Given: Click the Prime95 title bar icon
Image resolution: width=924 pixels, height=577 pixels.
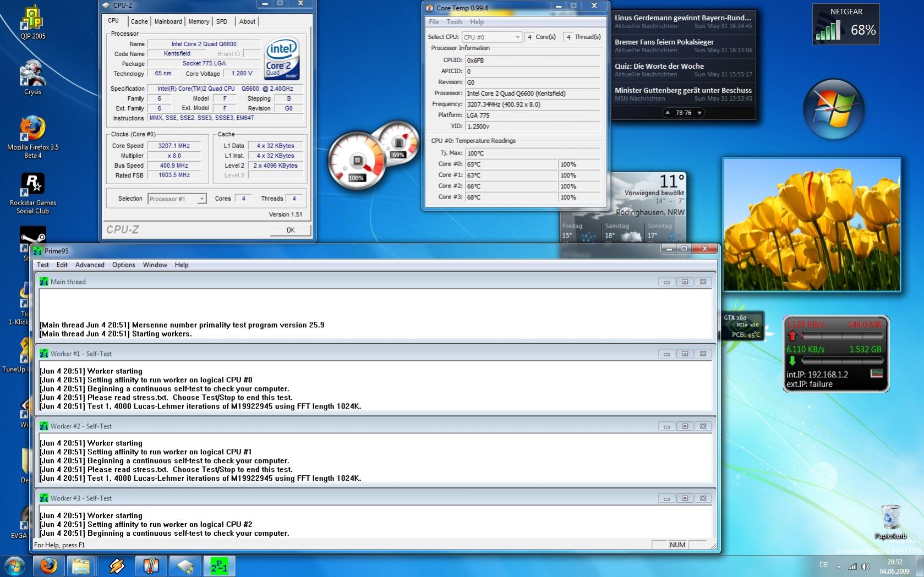Looking at the screenshot, I should pos(37,251).
